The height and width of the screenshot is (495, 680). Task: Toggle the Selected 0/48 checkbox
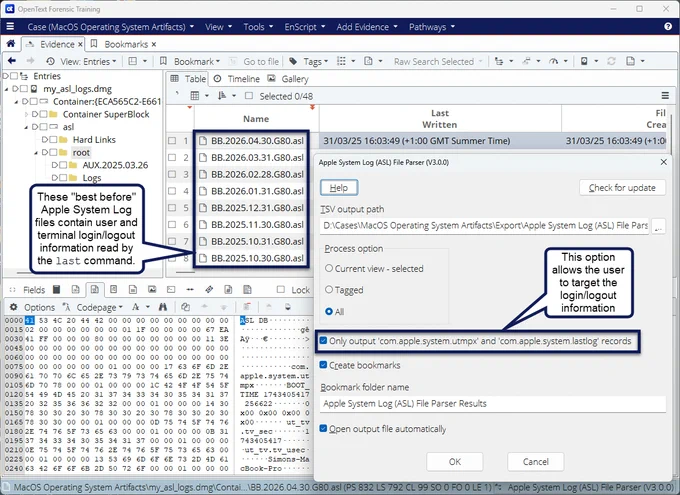click(249, 95)
